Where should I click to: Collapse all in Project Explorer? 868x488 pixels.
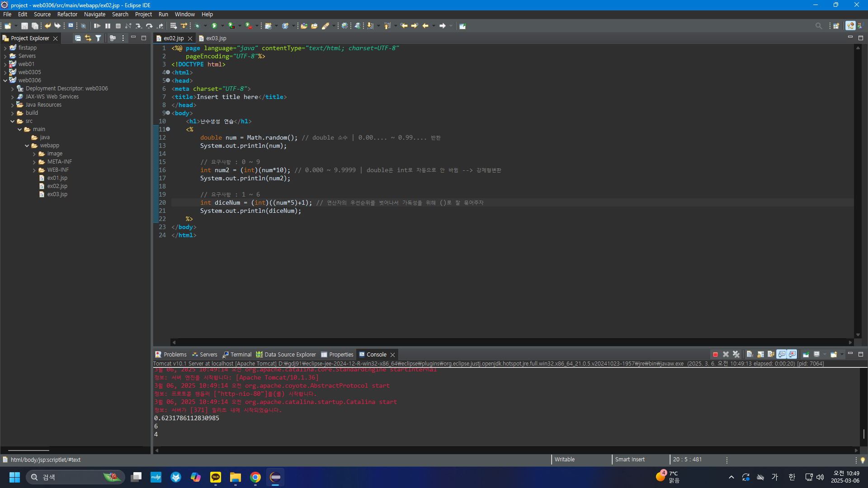click(78, 38)
